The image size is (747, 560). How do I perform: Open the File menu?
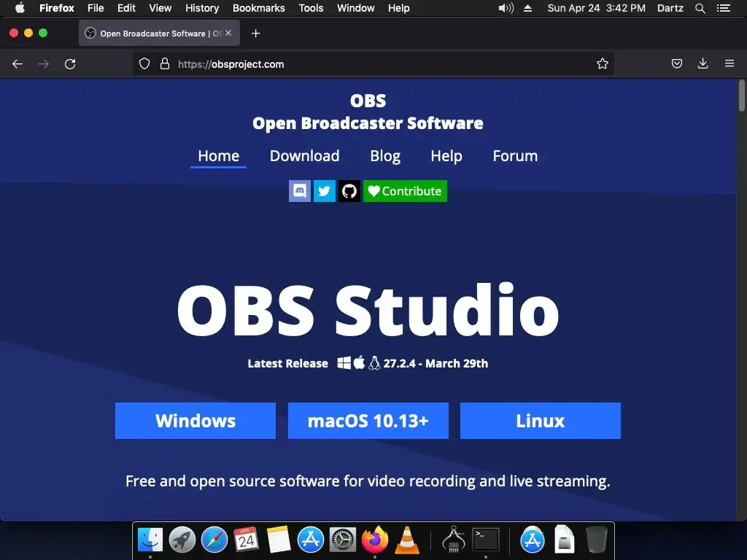tap(96, 8)
